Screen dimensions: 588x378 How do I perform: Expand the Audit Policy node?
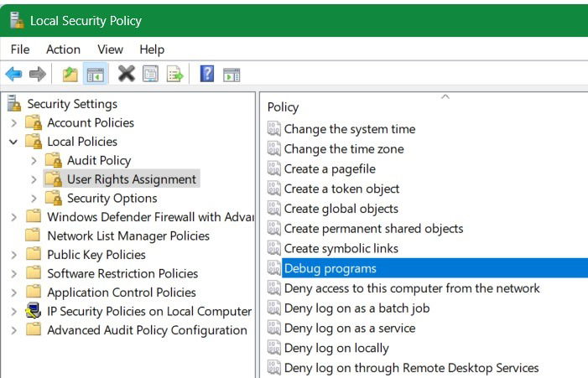(34, 161)
